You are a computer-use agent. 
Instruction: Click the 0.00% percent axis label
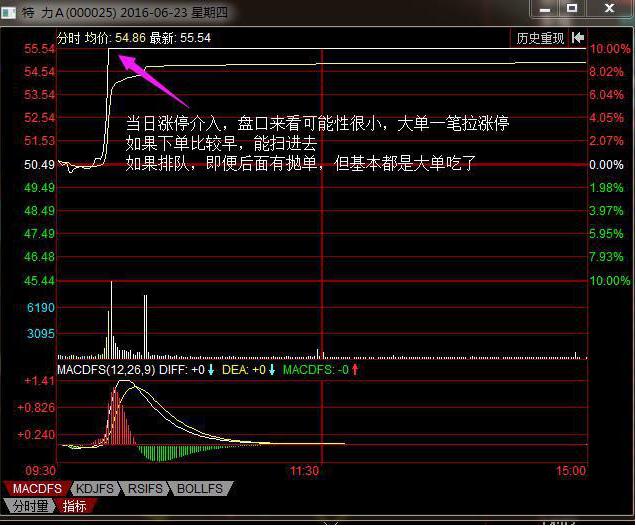point(606,165)
